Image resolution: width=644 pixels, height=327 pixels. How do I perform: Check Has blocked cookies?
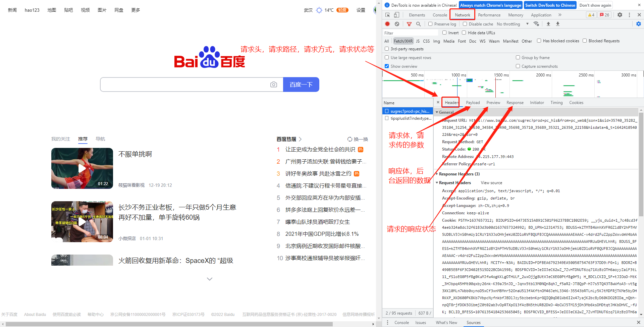[539, 41]
